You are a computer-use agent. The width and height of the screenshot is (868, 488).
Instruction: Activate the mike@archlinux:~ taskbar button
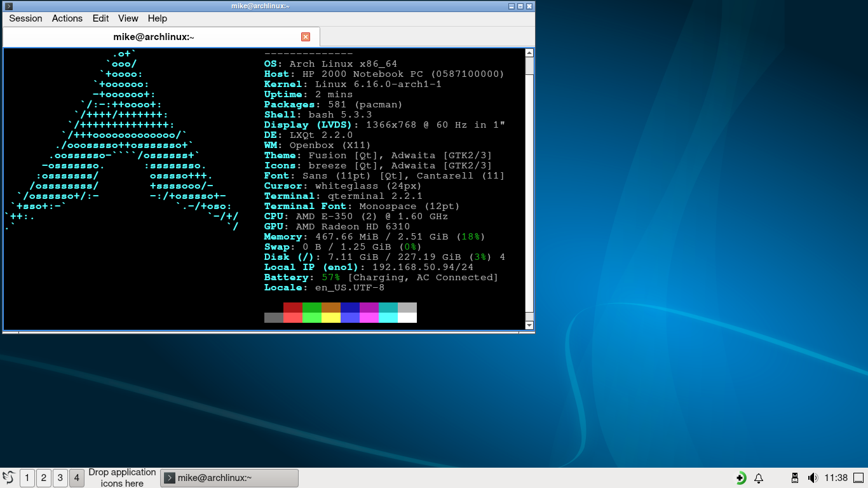pos(229,478)
